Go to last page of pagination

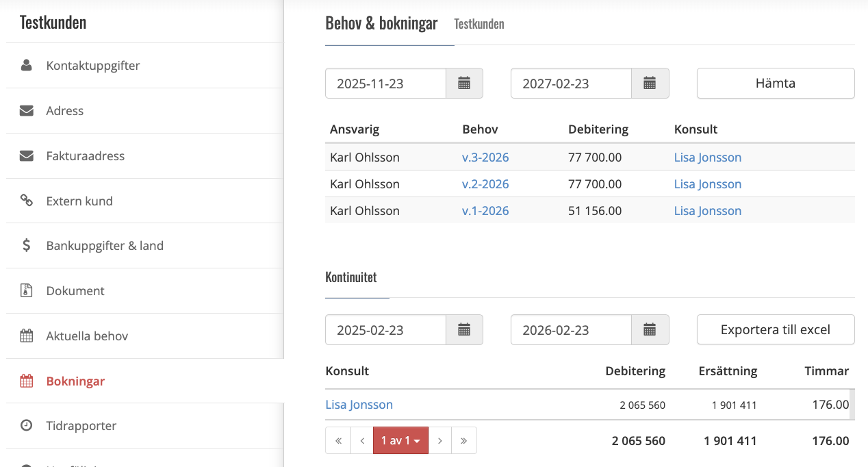click(x=464, y=440)
